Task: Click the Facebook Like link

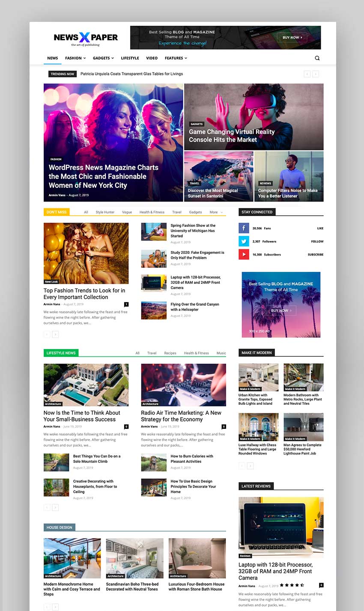Action: click(x=320, y=229)
